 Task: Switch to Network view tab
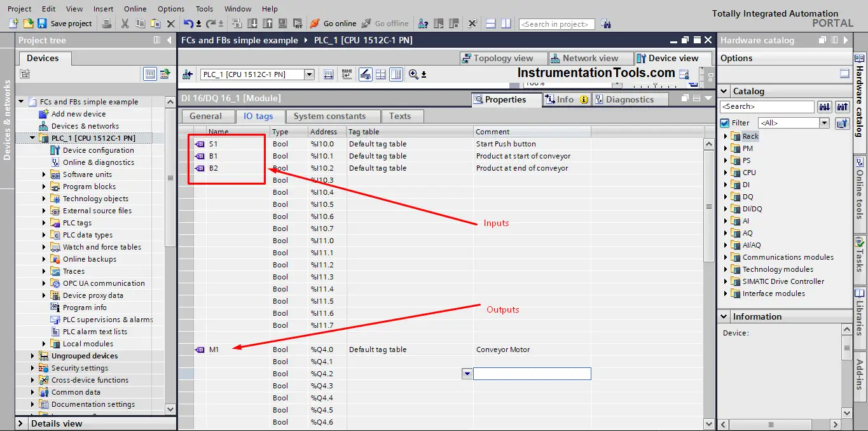point(589,58)
